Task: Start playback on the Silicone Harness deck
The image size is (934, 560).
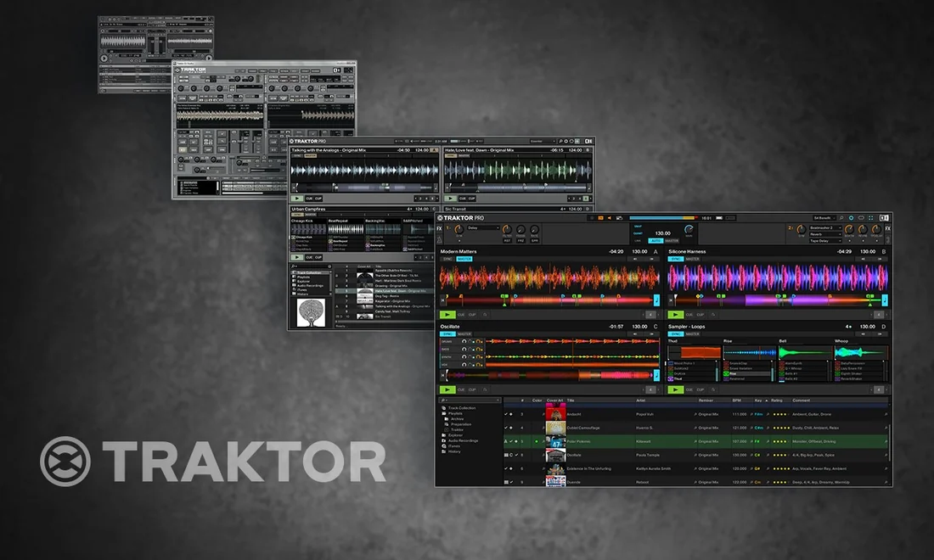Action: 675,314
